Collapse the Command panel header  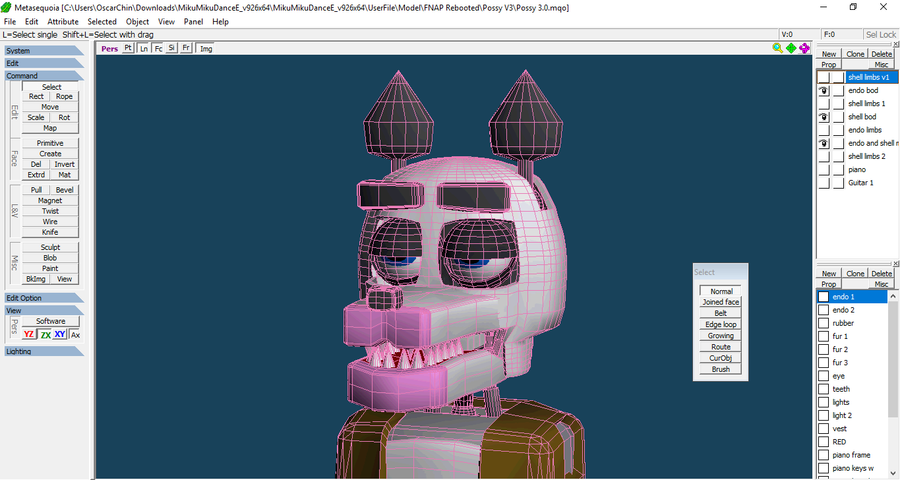click(x=44, y=76)
